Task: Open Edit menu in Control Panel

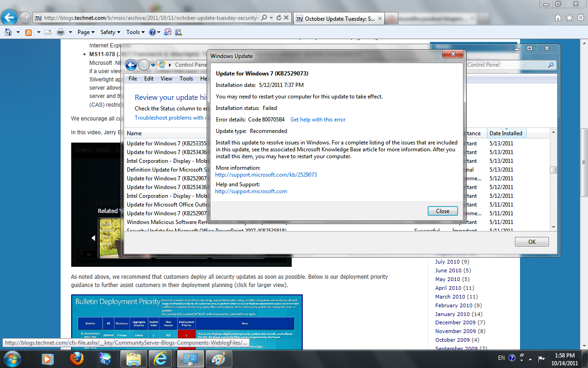Action: pyautogui.click(x=149, y=79)
